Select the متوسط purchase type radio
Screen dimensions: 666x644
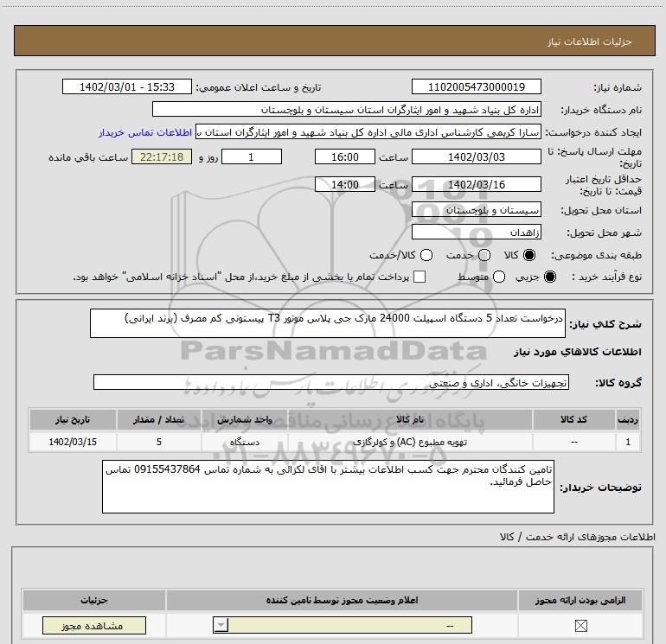pos(499,277)
